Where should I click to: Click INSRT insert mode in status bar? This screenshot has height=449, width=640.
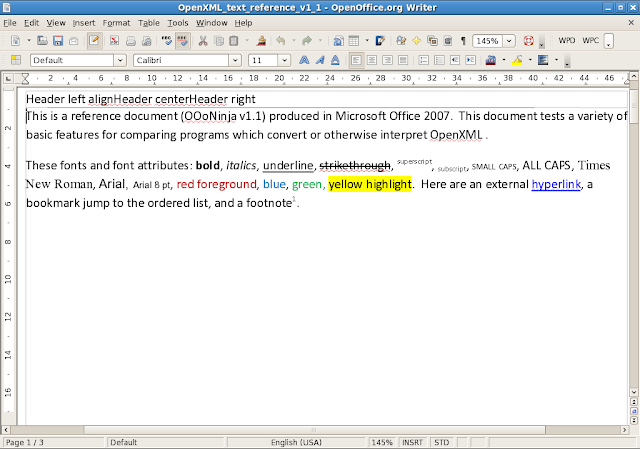pyautogui.click(x=411, y=442)
